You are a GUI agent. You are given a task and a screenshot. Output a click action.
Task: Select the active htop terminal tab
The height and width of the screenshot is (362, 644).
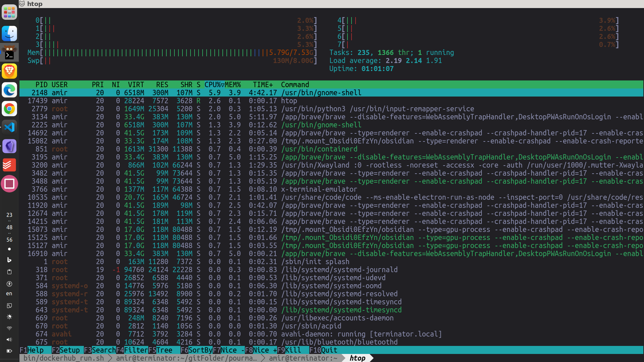tap(358, 358)
